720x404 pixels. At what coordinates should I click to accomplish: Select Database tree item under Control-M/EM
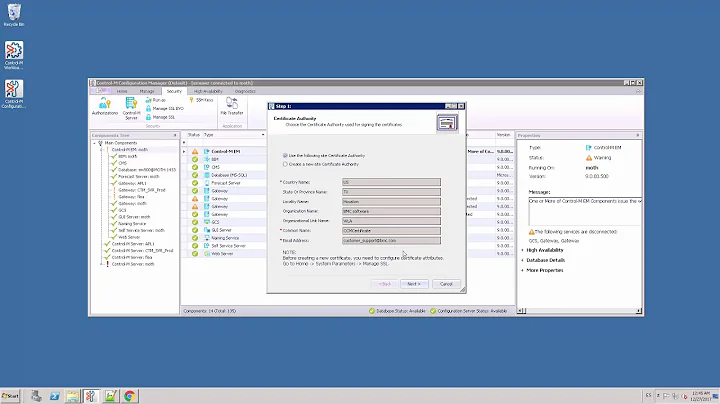(146, 170)
